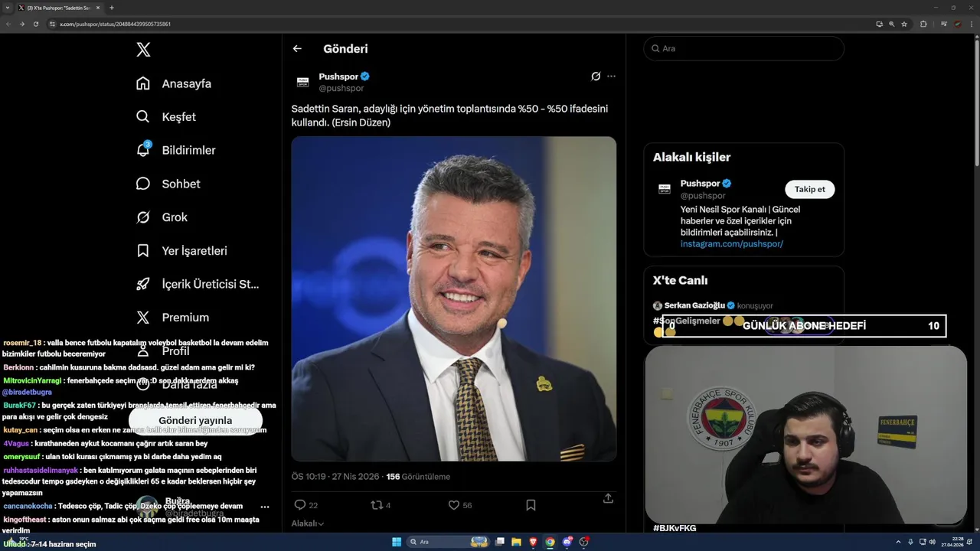
Task: Open OBS Studio from taskbar
Action: click(x=584, y=542)
